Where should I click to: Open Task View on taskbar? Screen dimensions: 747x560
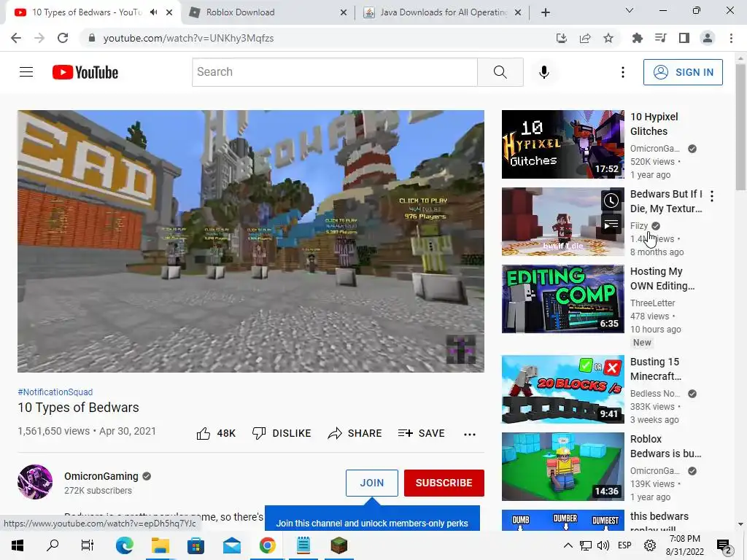point(88,545)
